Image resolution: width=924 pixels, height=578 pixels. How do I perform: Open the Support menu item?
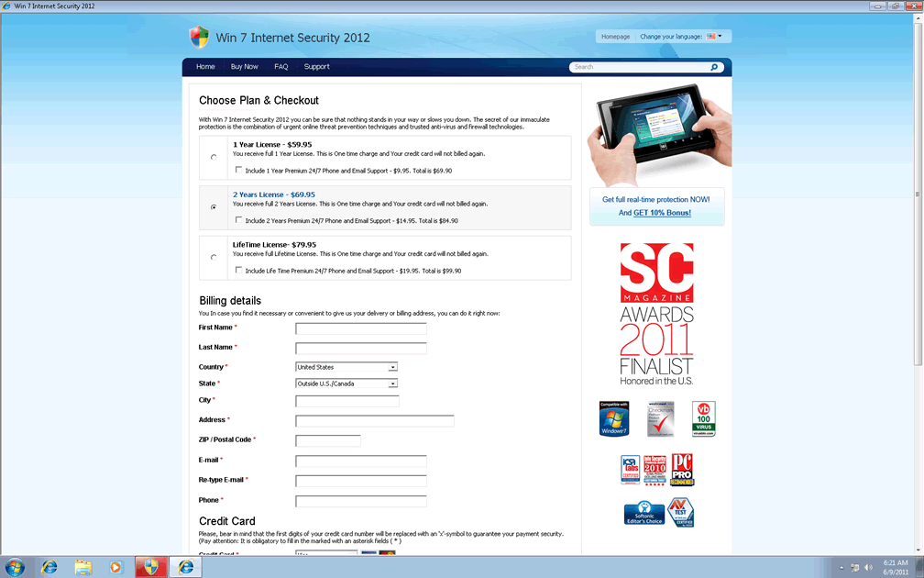point(316,67)
